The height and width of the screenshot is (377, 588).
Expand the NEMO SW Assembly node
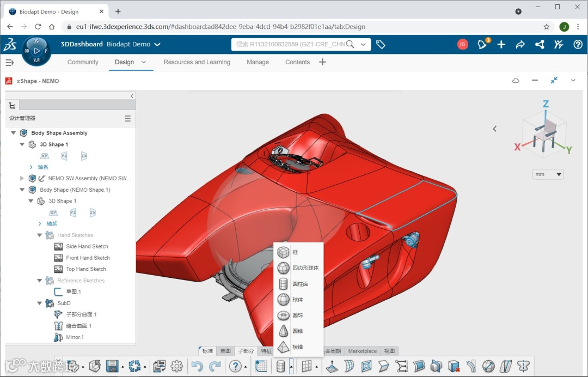[22, 178]
